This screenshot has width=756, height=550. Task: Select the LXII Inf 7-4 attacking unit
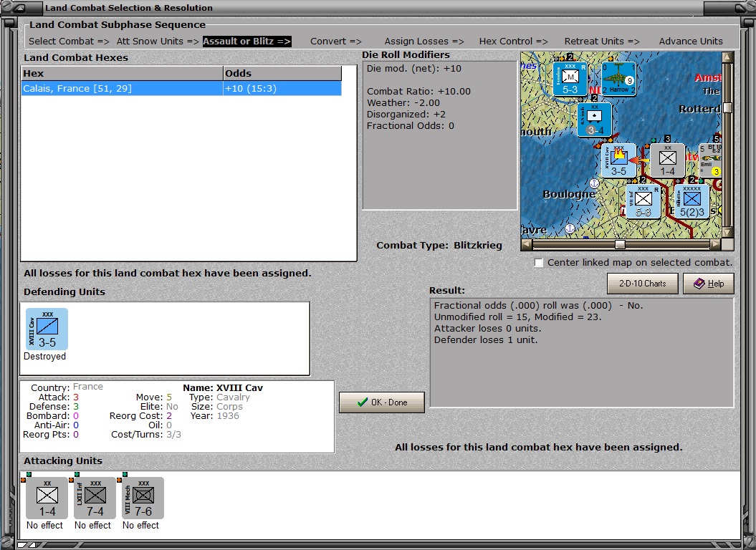coord(95,498)
